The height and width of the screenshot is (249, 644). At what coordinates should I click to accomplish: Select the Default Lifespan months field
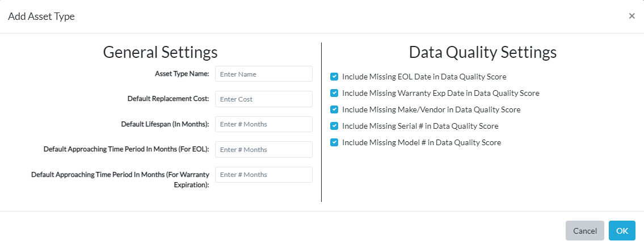coord(264,124)
